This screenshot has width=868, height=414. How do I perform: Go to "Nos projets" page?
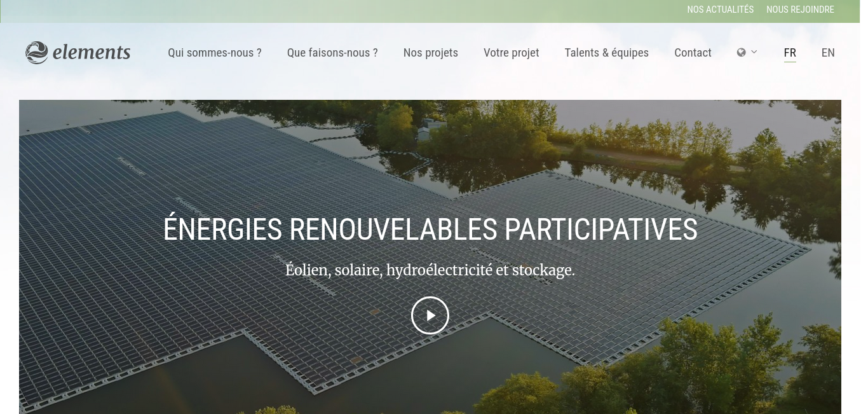(431, 53)
